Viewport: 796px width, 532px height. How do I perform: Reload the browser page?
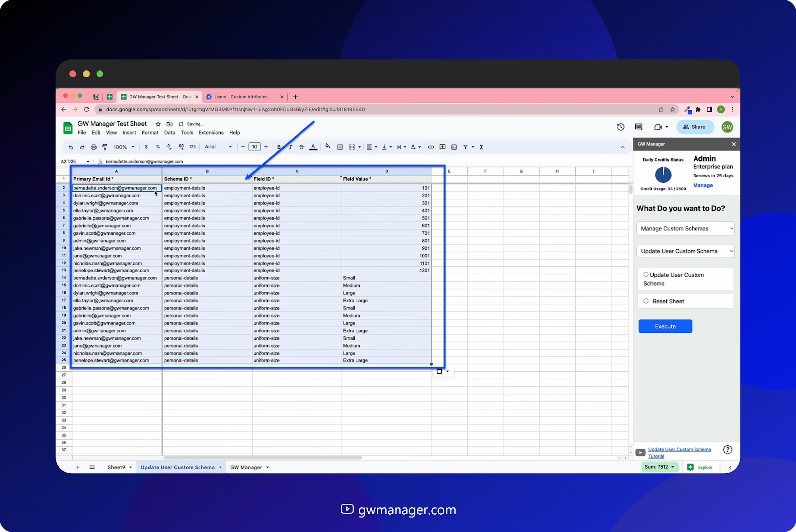click(x=87, y=110)
